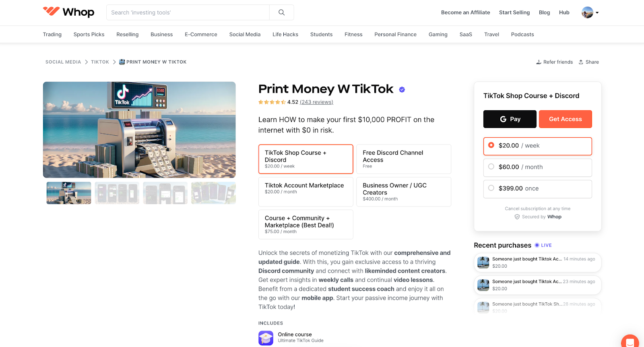Click the Share button
Image resolution: width=644 pixels, height=347 pixels.
588,62
